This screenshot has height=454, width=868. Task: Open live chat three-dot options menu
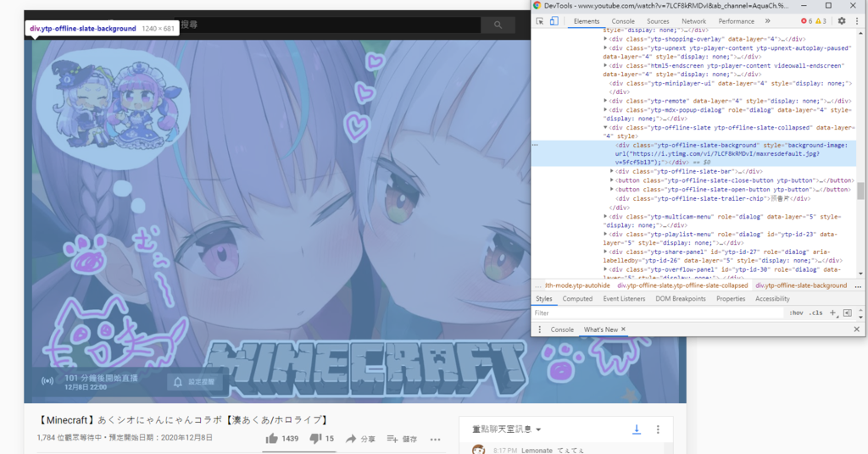pos(658,429)
